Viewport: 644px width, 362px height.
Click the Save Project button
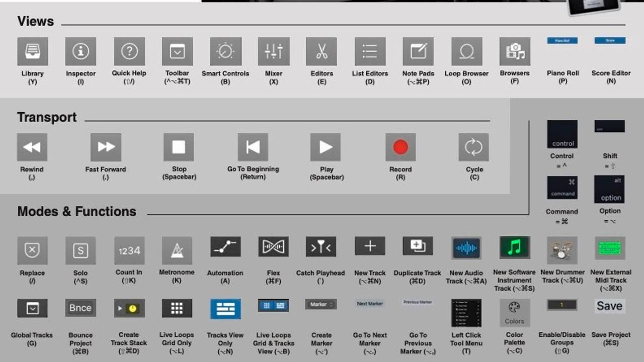(609, 306)
